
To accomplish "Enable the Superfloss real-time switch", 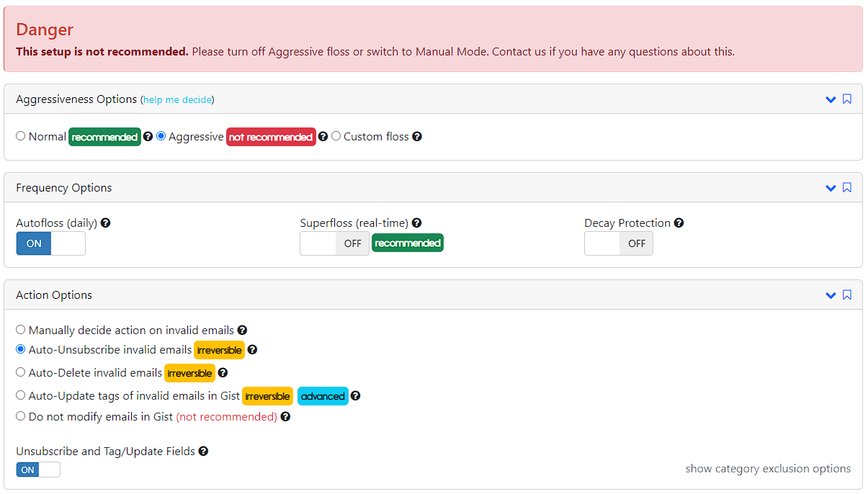I will [x=334, y=243].
